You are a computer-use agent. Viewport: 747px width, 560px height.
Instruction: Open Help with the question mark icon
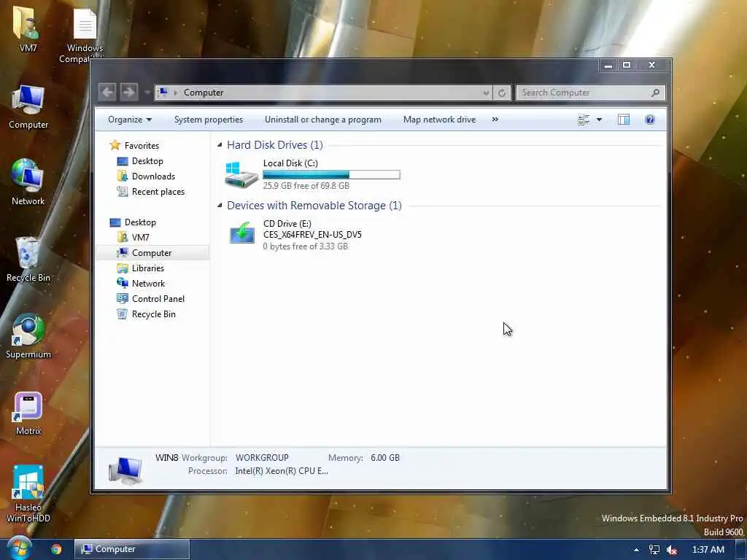[650, 120]
